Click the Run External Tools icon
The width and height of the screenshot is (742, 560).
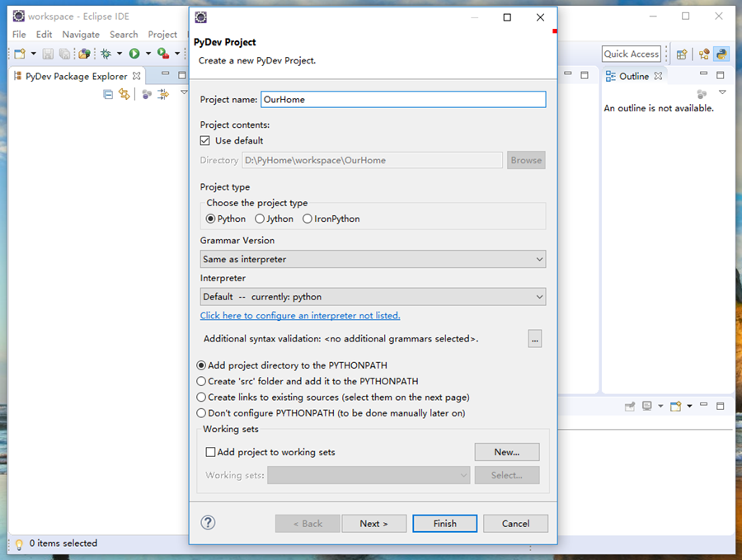[x=163, y=54]
